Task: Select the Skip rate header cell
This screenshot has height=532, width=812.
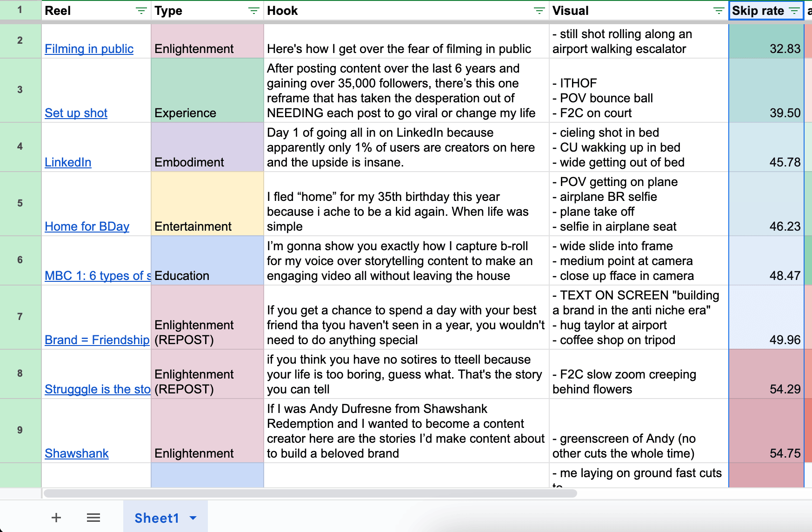Action: [766, 11]
